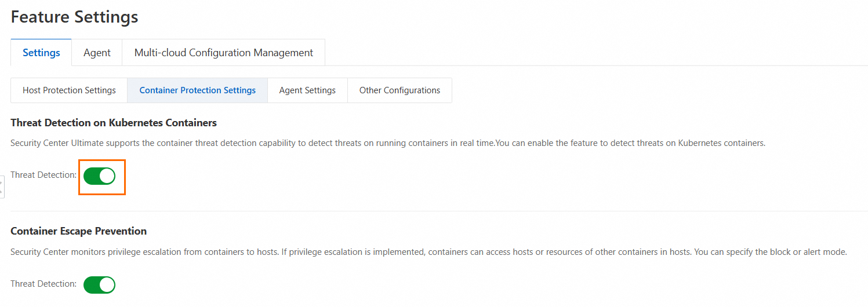Image resolution: width=868 pixels, height=307 pixels.
Task: Click the Container Escape Prevention heading
Action: coord(79,231)
